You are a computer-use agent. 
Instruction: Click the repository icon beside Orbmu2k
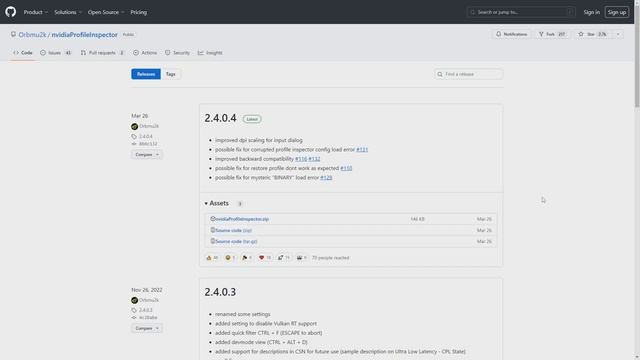(x=13, y=35)
